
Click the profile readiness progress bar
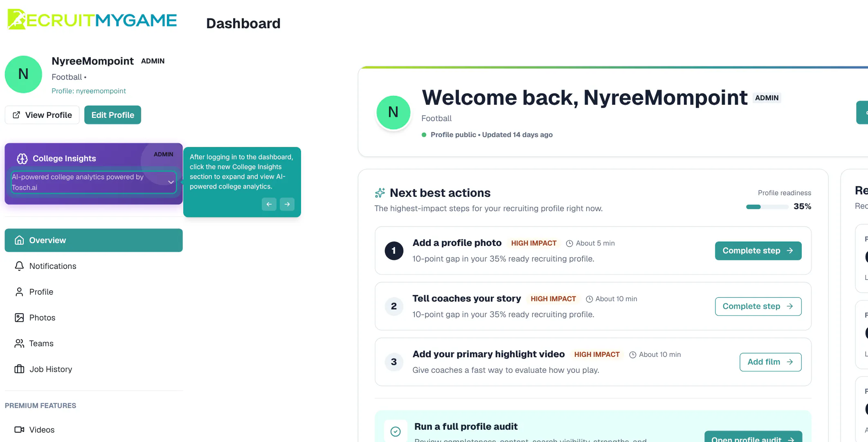click(767, 207)
